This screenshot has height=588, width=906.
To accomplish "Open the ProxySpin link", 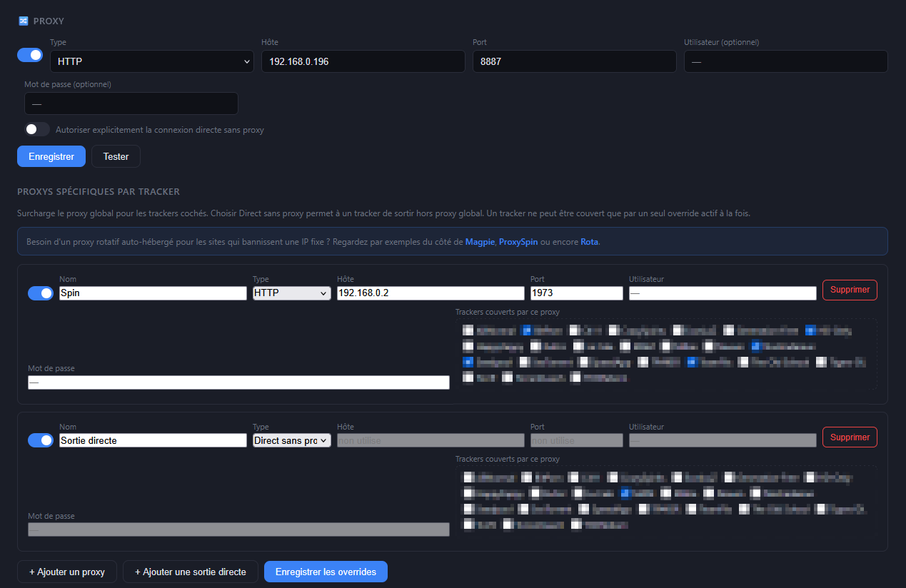I will [x=518, y=242].
